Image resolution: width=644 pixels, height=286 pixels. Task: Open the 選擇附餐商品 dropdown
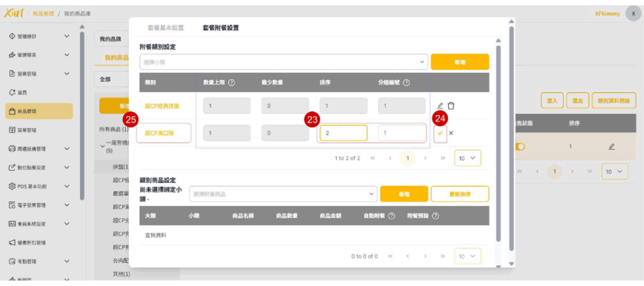[283, 194]
